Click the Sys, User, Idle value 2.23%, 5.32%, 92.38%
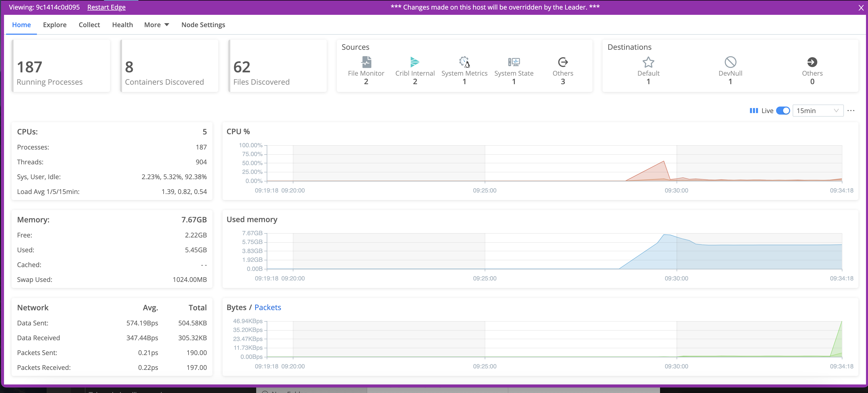The image size is (868, 393). point(174,177)
